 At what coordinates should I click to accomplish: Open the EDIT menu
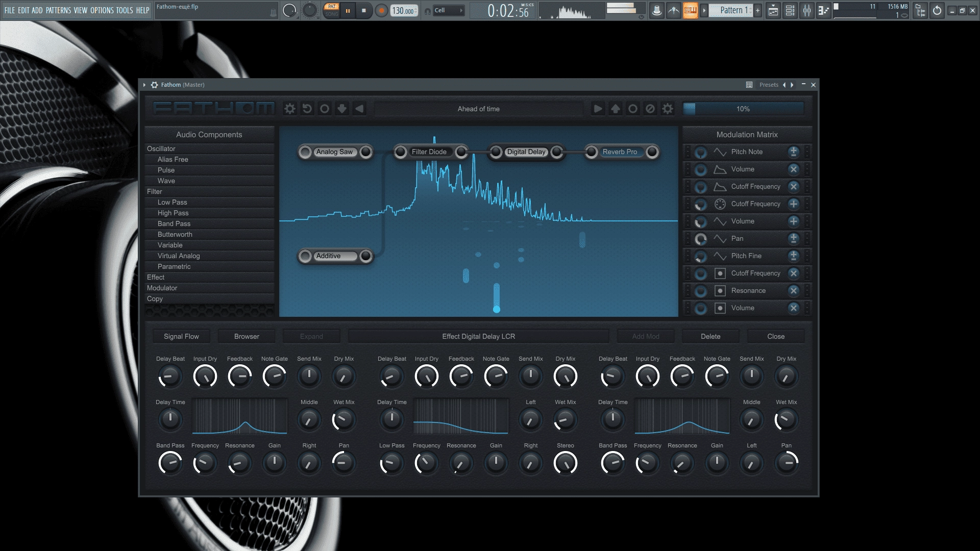click(23, 10)
